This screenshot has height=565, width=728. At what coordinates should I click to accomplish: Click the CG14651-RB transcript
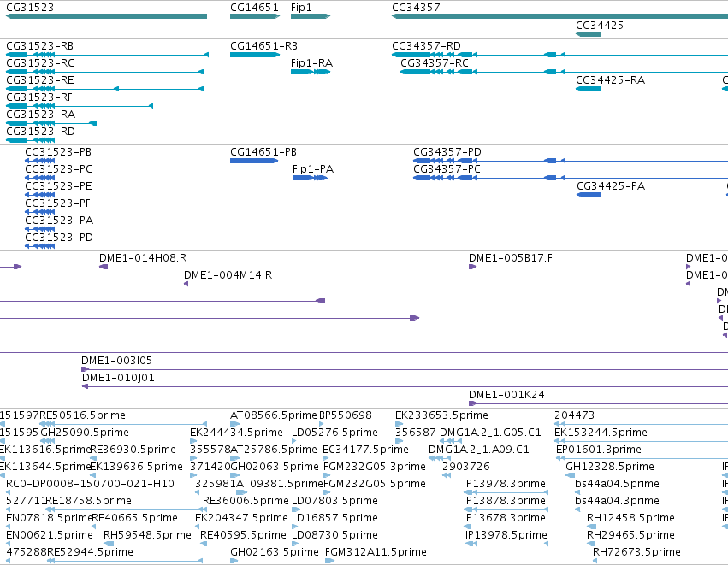point(255,55)
